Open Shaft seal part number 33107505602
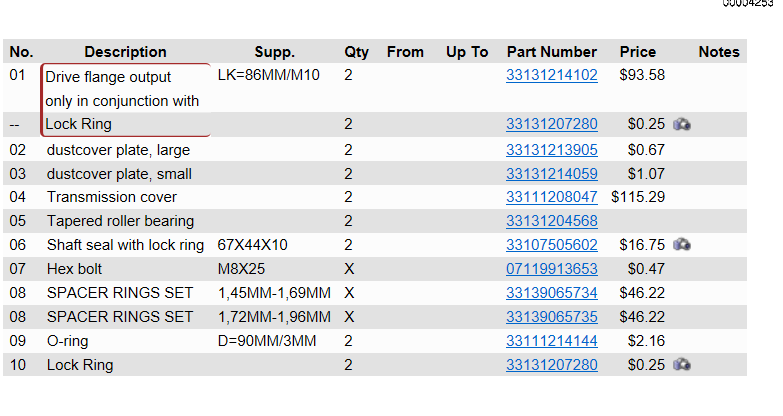Viewport: 783px width, 416px height. (x=552, y=245)
